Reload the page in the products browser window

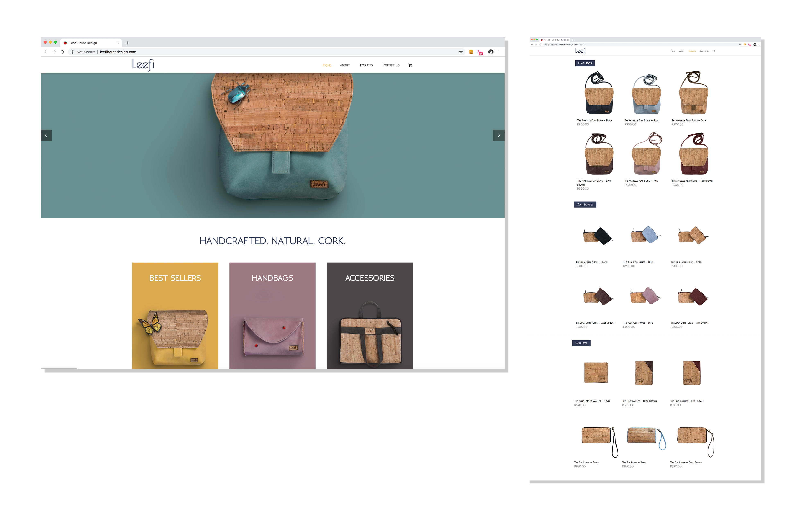coord(540,44)
